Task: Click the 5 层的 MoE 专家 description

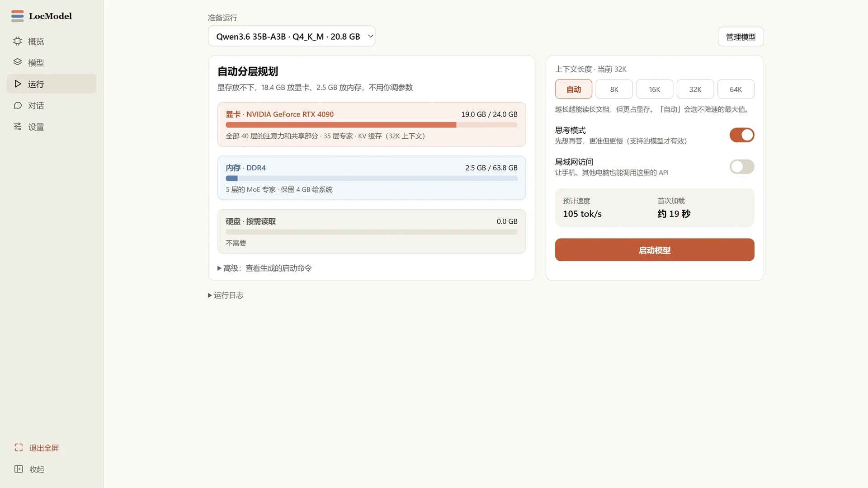Action: pyautogui.click(x=279, y=189)
